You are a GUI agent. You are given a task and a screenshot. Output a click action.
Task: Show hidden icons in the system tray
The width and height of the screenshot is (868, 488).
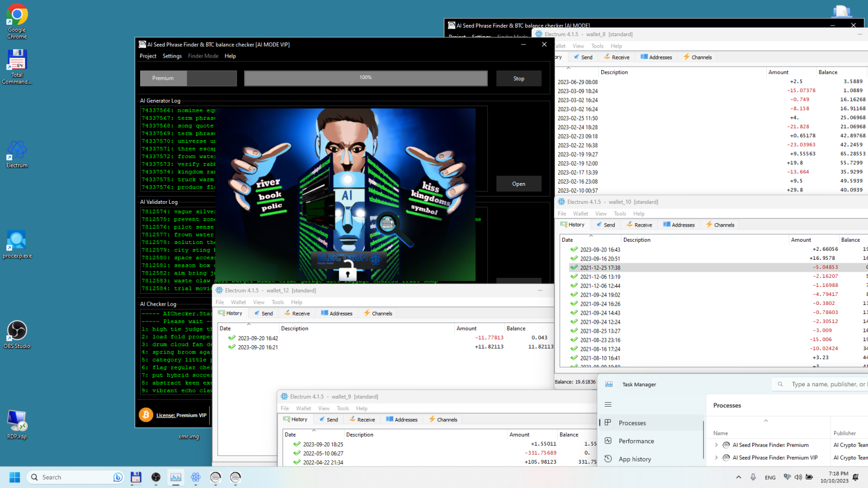[738, 477]
